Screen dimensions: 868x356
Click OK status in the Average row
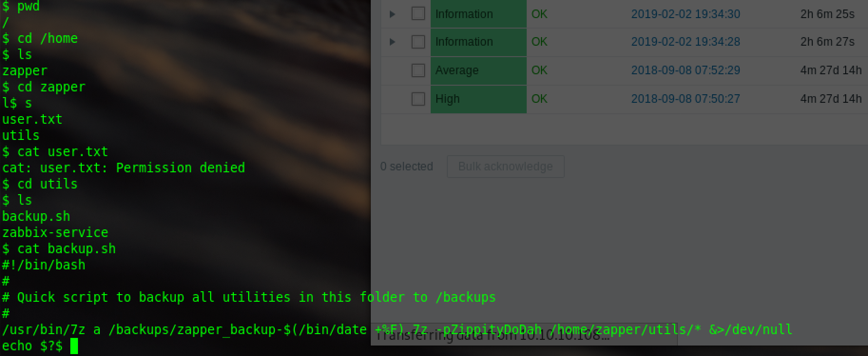tap(540, 70)
